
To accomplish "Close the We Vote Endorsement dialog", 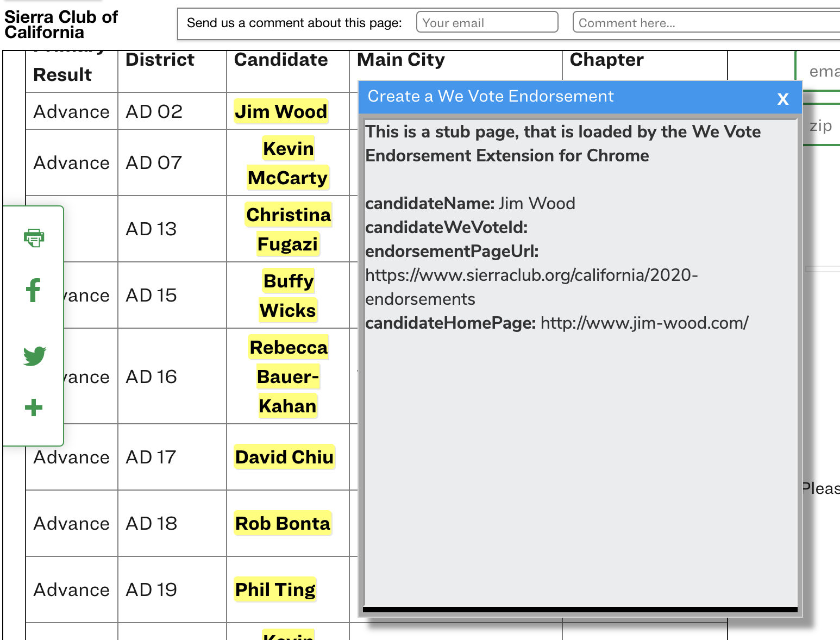I will (x=782, y=98).
